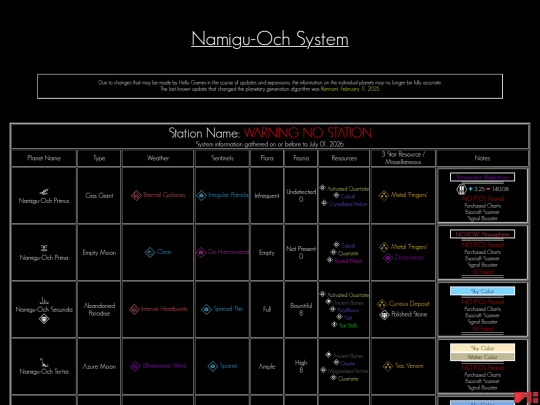Click the purple Dissonance icon

pos(388,258)
